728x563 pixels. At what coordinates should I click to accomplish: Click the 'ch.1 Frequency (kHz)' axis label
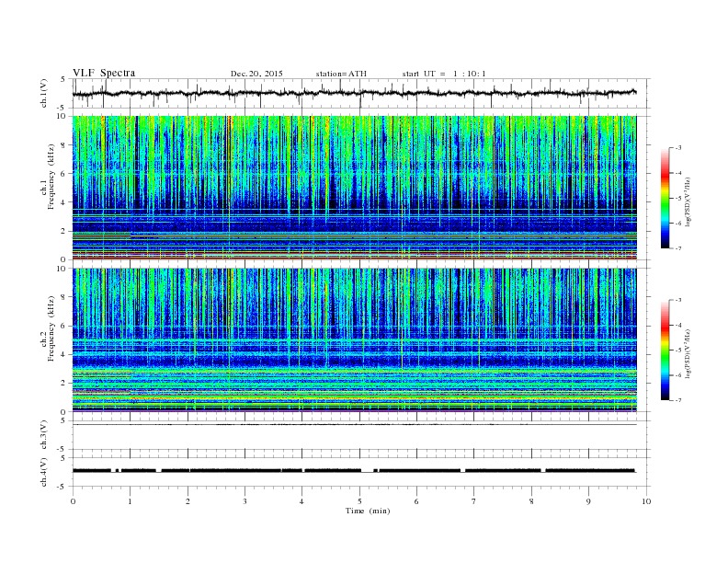(49, 187)
